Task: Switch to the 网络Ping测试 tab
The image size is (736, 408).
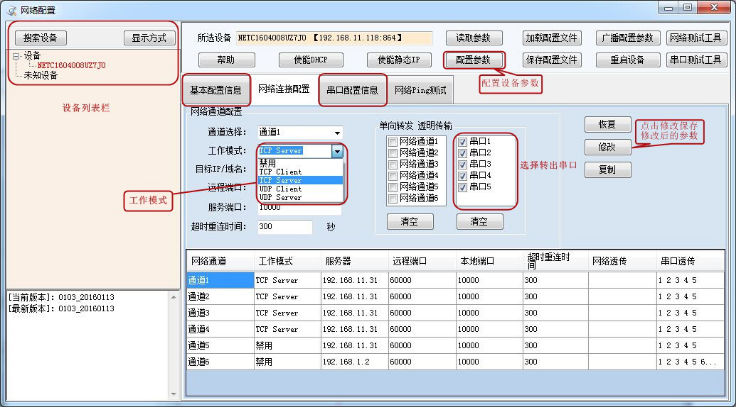Action: [x=420, y=90]
